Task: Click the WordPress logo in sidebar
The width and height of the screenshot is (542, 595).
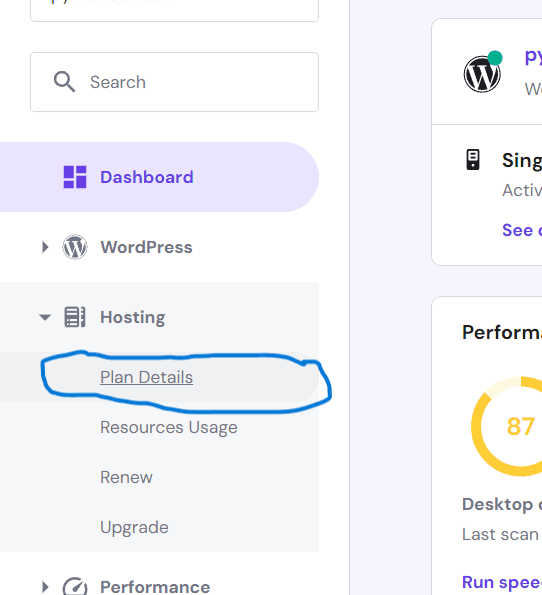Action: click(x=75, y=247)
